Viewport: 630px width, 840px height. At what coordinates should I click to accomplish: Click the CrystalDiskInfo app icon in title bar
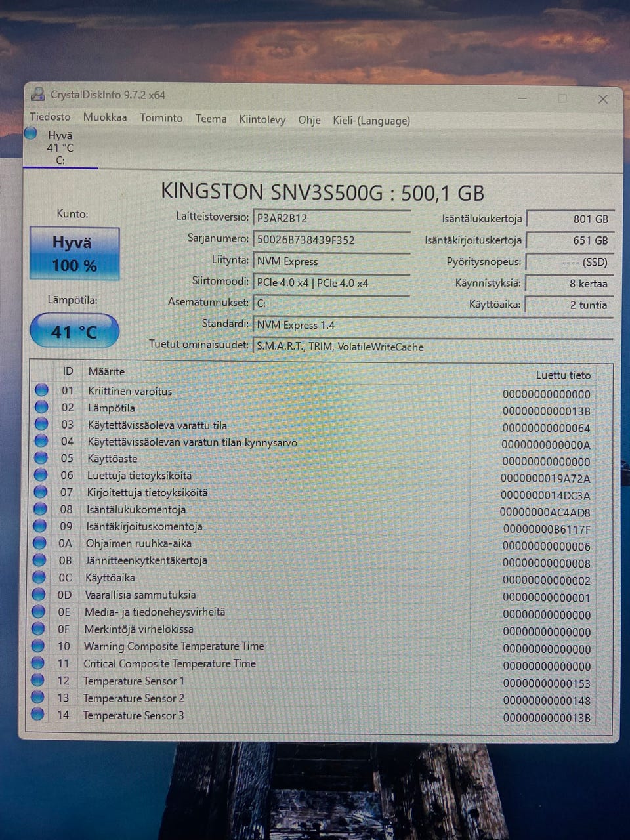click(38, 94)
